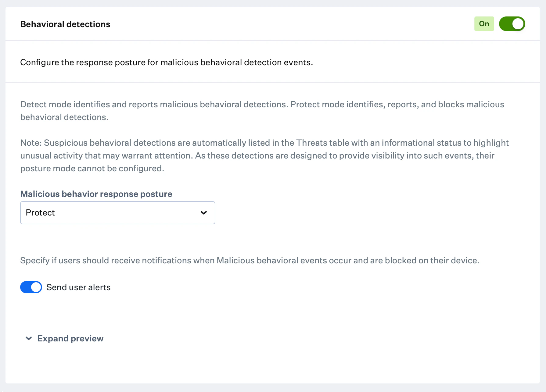Click the Expand preview link text
The width and height of the screenshot is (546, 392).
click(70, 338)
